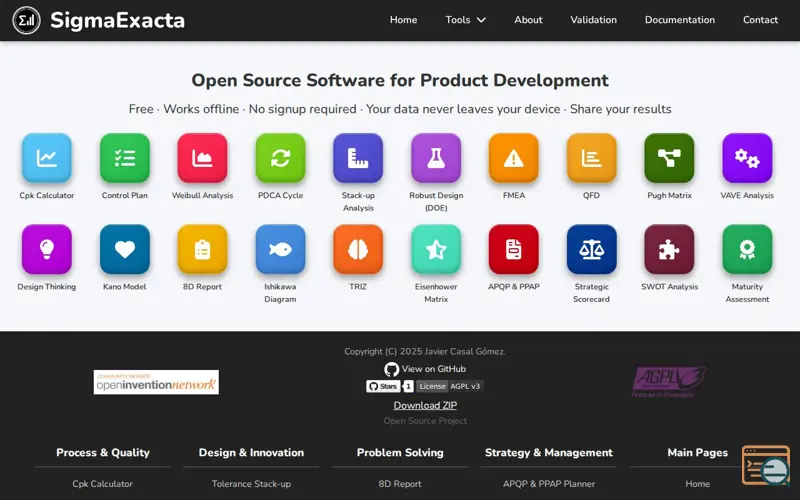The image size is (800, 500).
Task: Click the Process & Quality footer heading
Action: pos(103,453)
